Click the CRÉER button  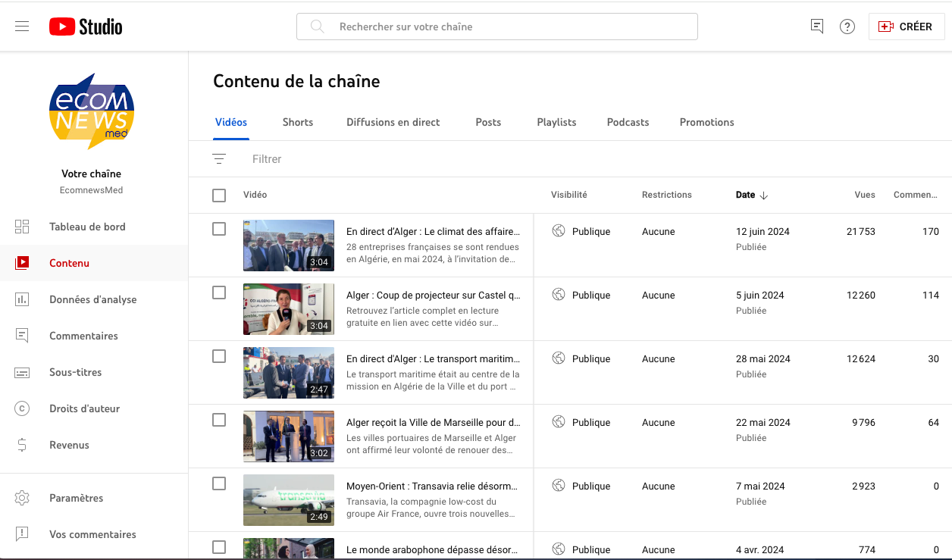pos(906,27)
